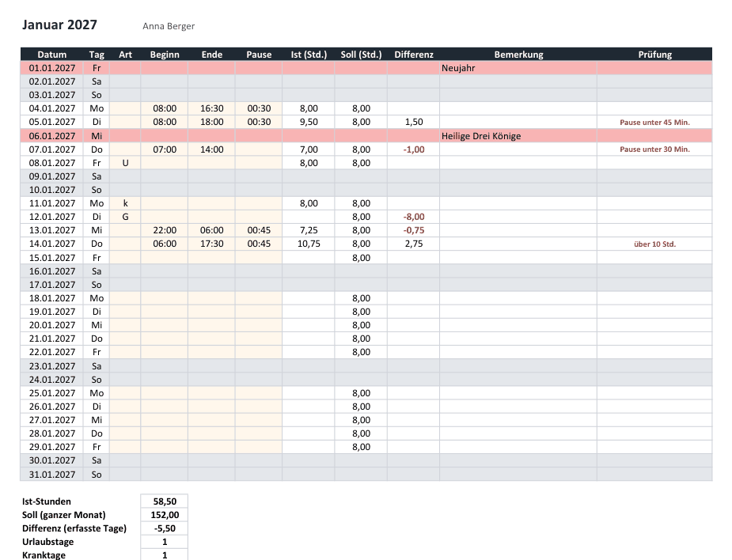The height and width of the screenshot is (560, 732).
Task: Select the date cell 25.01.2027
Action: coord(51,393)
